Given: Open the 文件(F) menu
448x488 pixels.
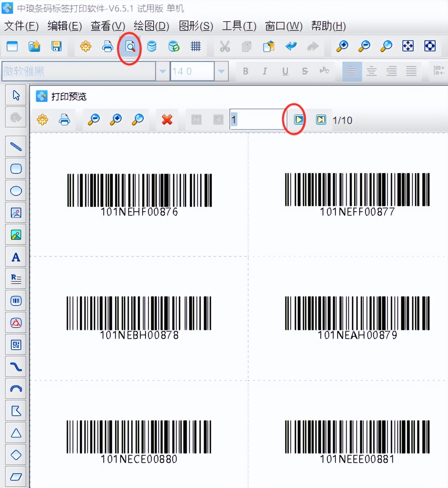Looking at the screenshot, I should tap(21, 26).
